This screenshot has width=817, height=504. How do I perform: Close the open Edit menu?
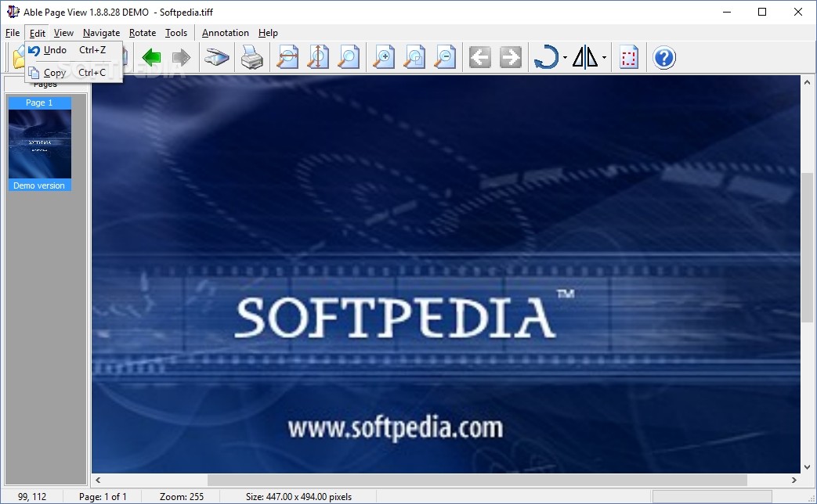37,33
